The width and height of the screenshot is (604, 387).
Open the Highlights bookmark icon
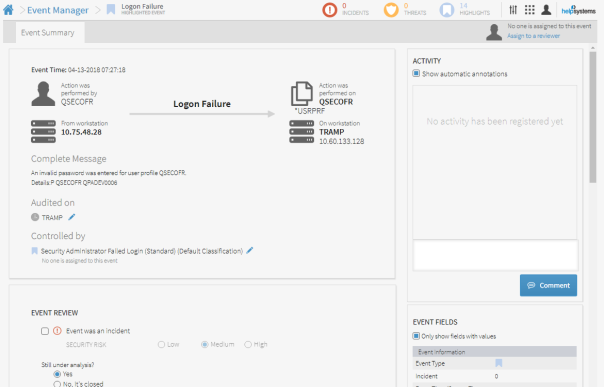click(447, 10)
